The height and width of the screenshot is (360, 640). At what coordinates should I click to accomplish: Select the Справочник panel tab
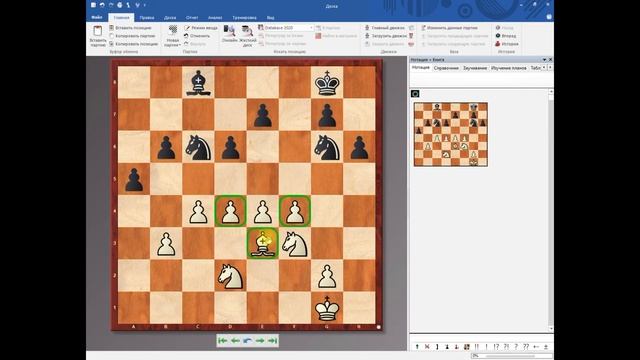pos(446,68)
